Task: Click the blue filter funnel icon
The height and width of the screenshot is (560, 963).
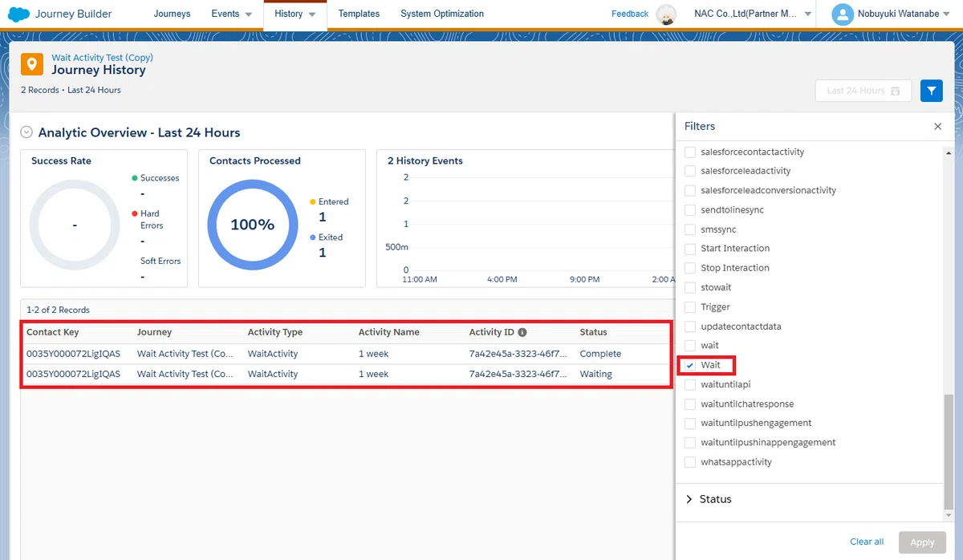Action: (x=931, y=91)
